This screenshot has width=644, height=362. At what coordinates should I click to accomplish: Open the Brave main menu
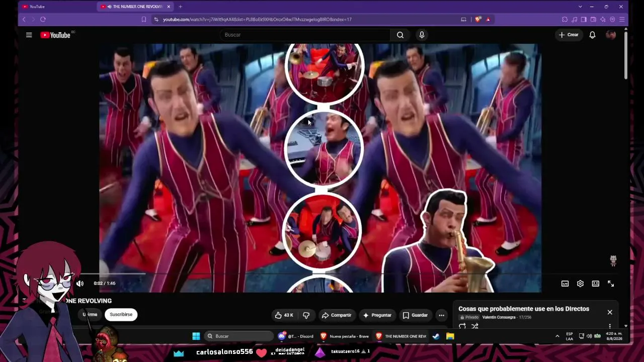click(622, 20)
